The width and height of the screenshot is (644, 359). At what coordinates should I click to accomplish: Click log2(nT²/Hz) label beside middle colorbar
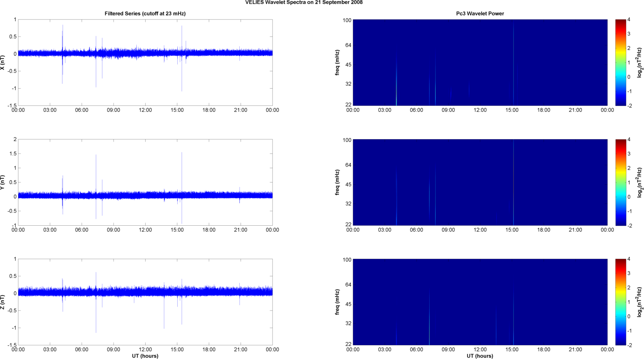click(x=640, y=182)
